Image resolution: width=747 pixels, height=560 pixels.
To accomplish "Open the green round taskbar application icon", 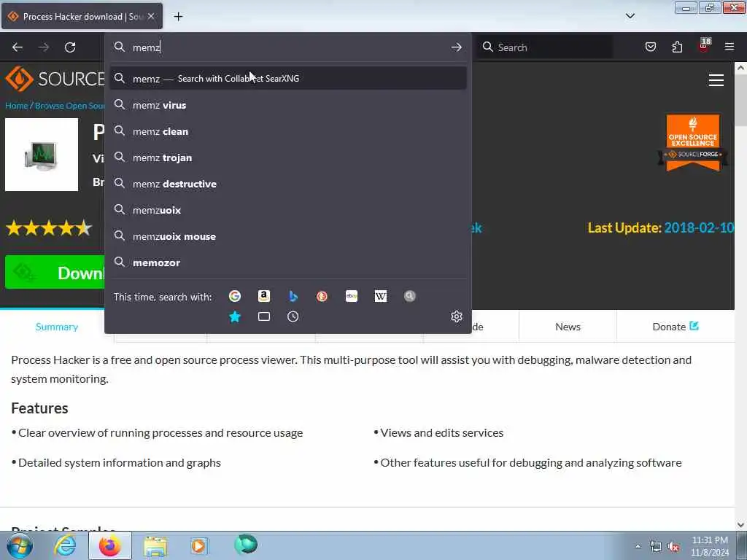I will coord(246,544).
